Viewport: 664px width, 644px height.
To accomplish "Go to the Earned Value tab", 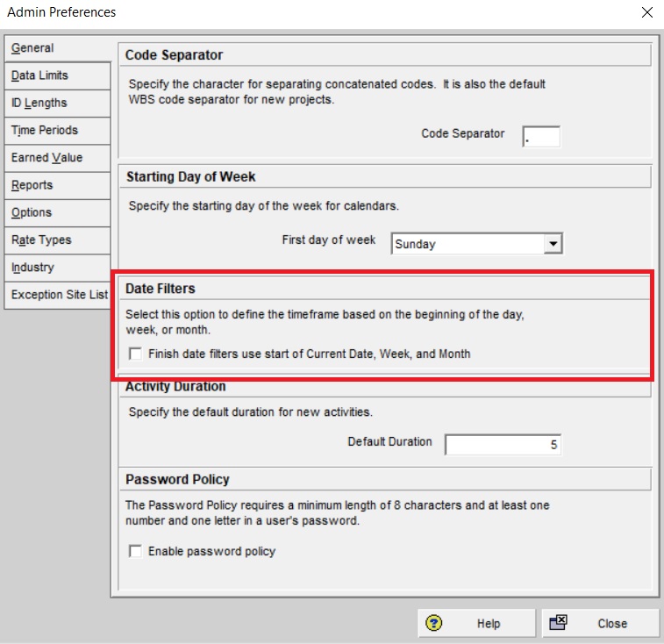I will tap(58, 158).
